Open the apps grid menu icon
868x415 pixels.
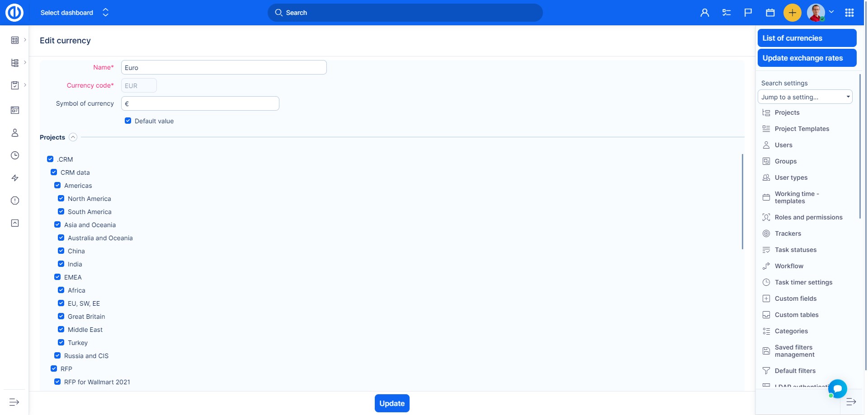849,13
